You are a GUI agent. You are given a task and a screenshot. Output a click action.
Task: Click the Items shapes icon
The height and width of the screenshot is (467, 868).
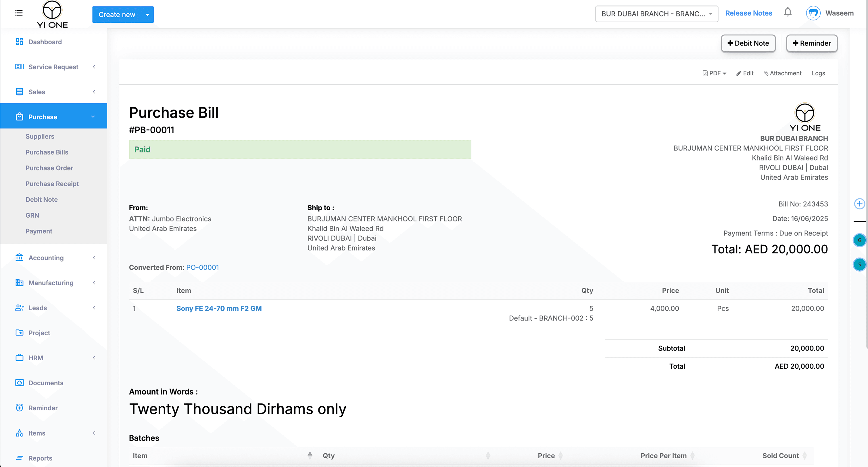[x=19, y=433]
